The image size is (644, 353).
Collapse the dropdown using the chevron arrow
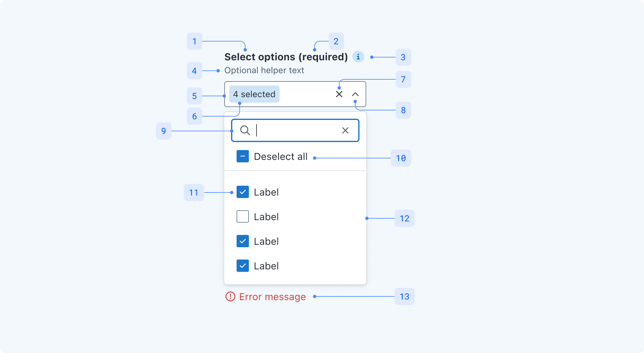[355, 94]
